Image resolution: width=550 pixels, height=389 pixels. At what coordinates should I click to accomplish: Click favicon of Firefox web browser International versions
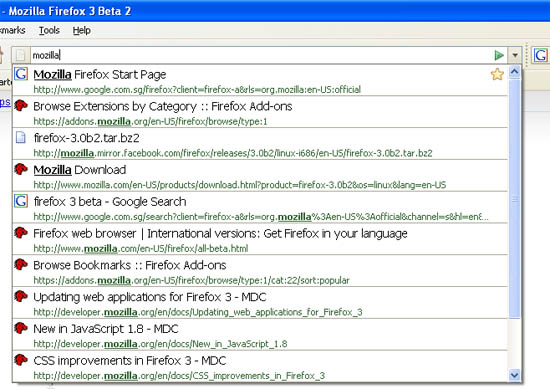(x=21, y=233)
